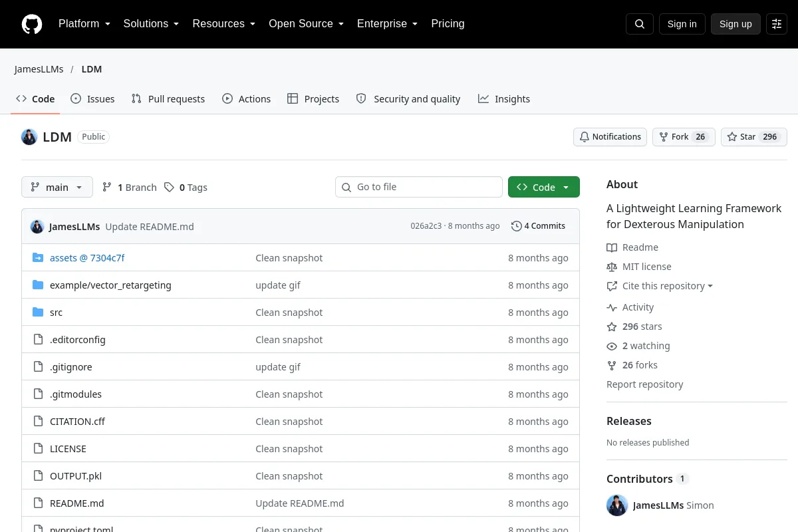Open 'update gif' commit in .gitignore row
This screenshot has width=798, height=532.
pyautogui.click(x=278, y=367)
